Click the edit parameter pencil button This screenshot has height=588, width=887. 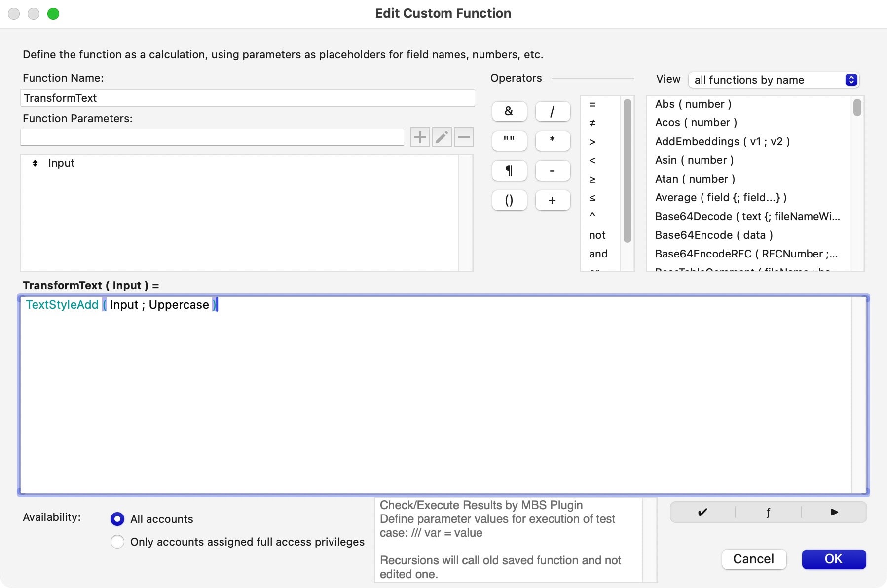442,137
